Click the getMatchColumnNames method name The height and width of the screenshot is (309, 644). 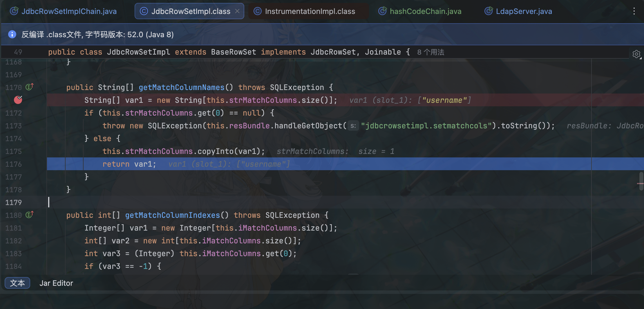pos(181,87)
